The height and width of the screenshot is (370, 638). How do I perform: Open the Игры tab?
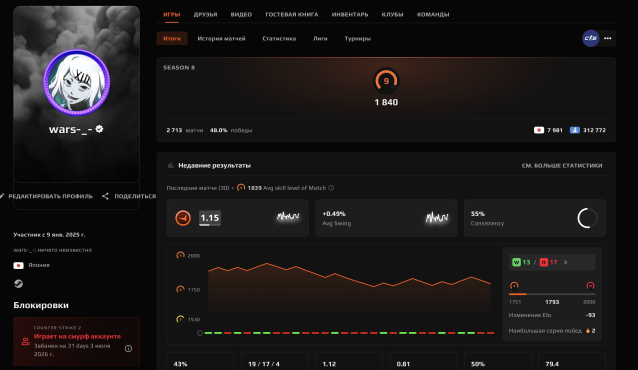pos(171,14)
